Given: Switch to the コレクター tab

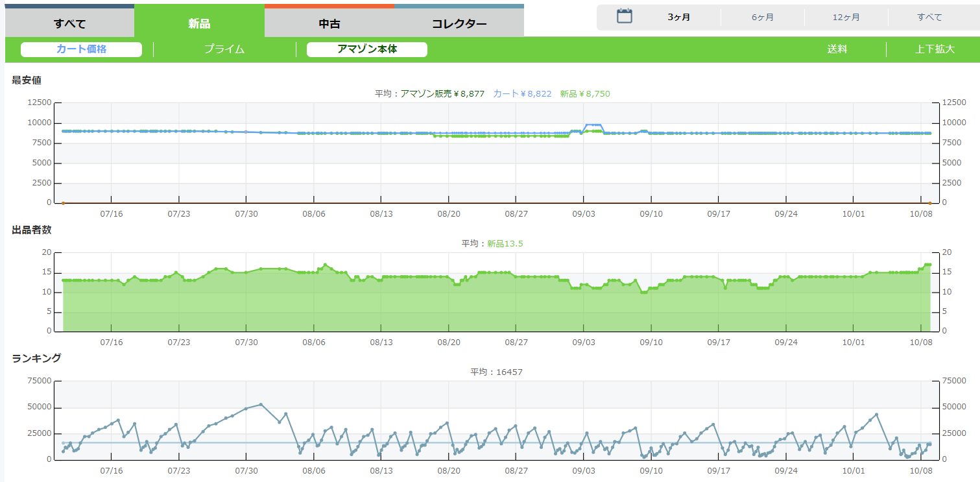Looking at the screenshot, I should pos(459,24).
